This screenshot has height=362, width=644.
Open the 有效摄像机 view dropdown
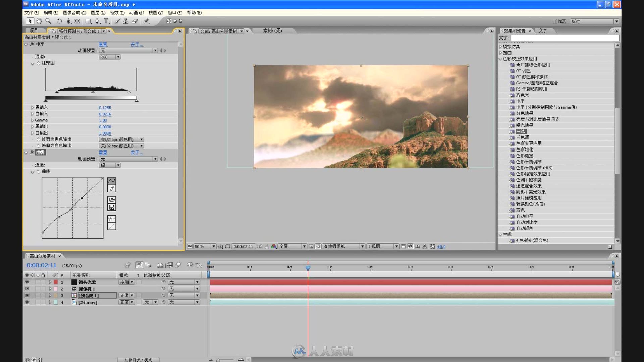pos(343,246)
